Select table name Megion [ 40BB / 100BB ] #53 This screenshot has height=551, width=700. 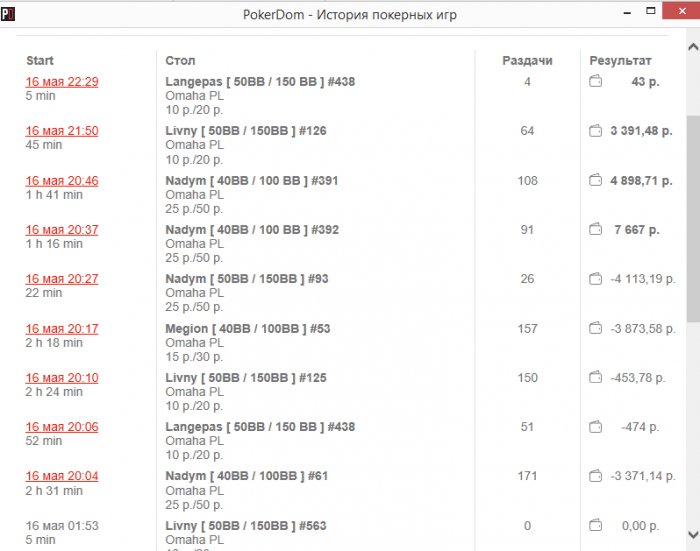coord(248,329)
